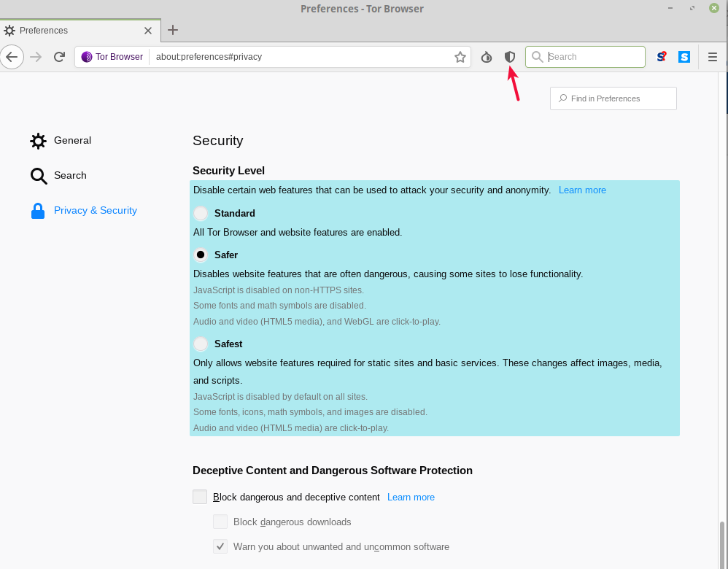
Task: Open a new tab with plus button
Action: point(173,30)
